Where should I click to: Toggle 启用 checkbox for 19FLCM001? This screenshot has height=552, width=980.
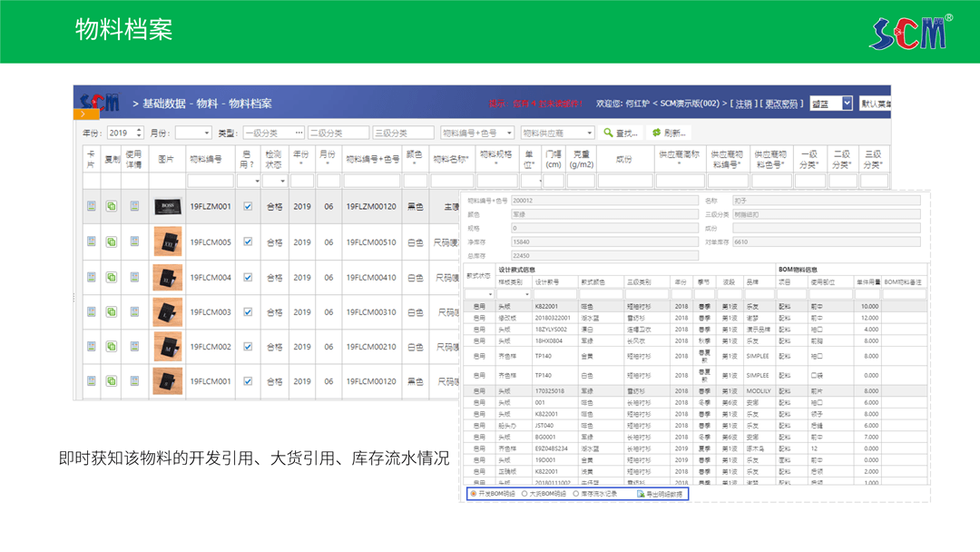248,381
